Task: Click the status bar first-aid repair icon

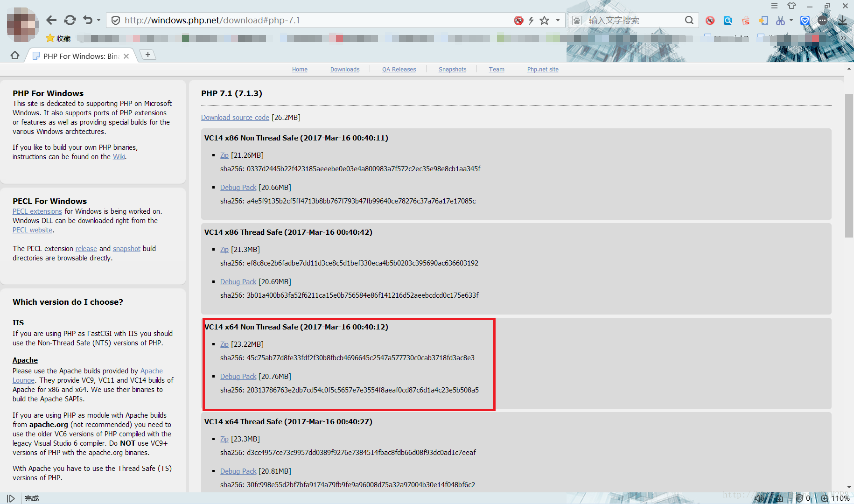Action: tap(779, 498)
